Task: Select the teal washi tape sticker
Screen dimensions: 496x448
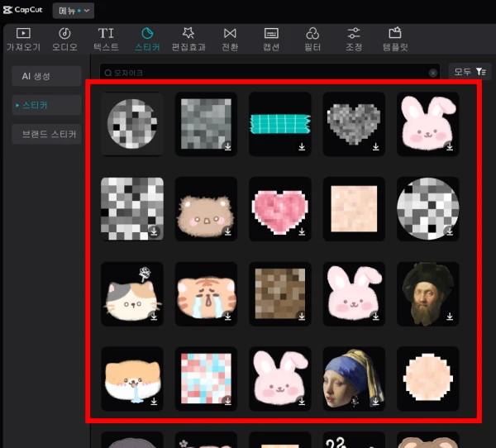Action: pos(280,124)
